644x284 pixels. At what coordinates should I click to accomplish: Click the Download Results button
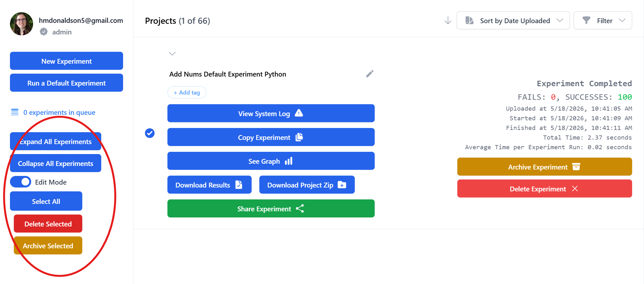click(x=209, y=185)
